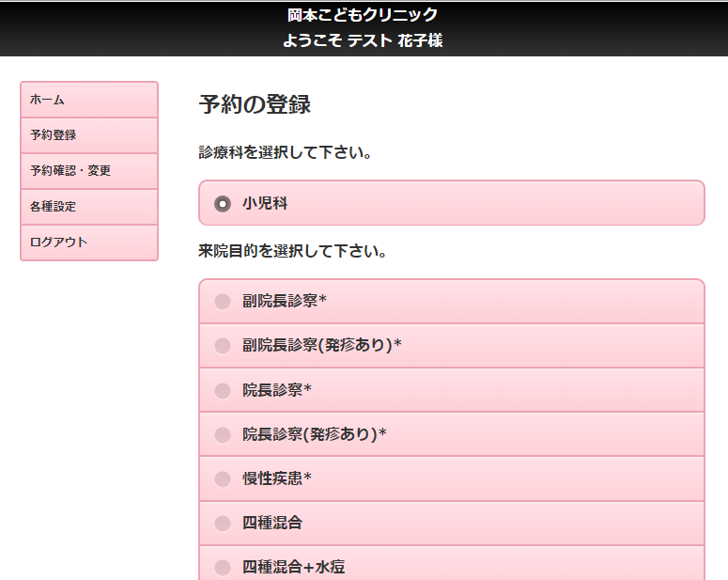
Task: Click the 副院長診察* label text
Action: point(285,301)
